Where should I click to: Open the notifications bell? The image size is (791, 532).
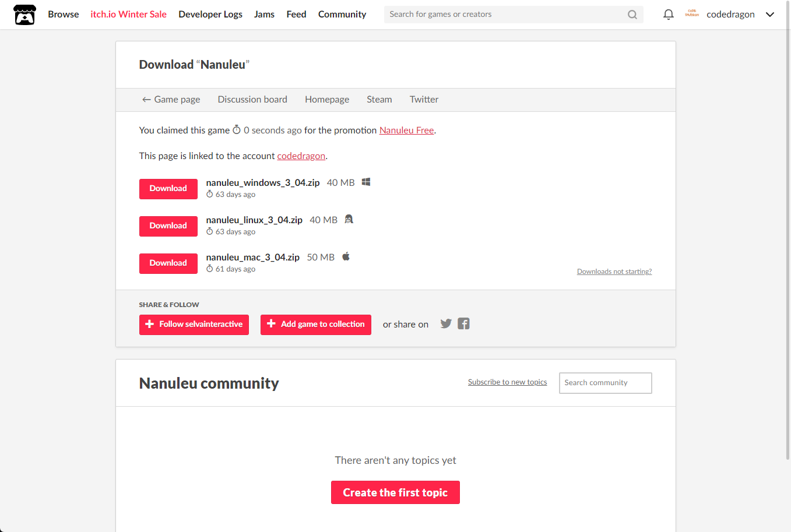(x=669, y=15)
